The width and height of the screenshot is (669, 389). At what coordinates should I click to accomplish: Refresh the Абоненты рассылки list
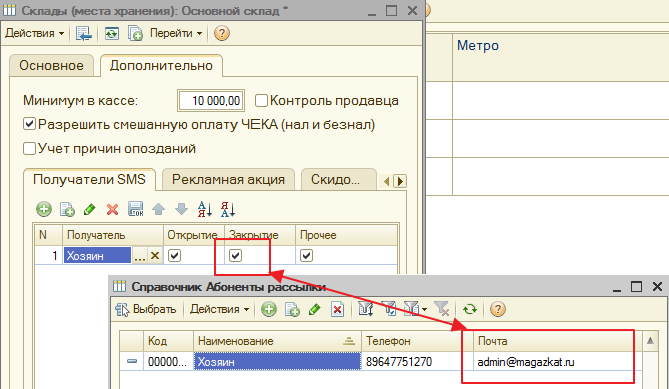(x=470, y=309)
